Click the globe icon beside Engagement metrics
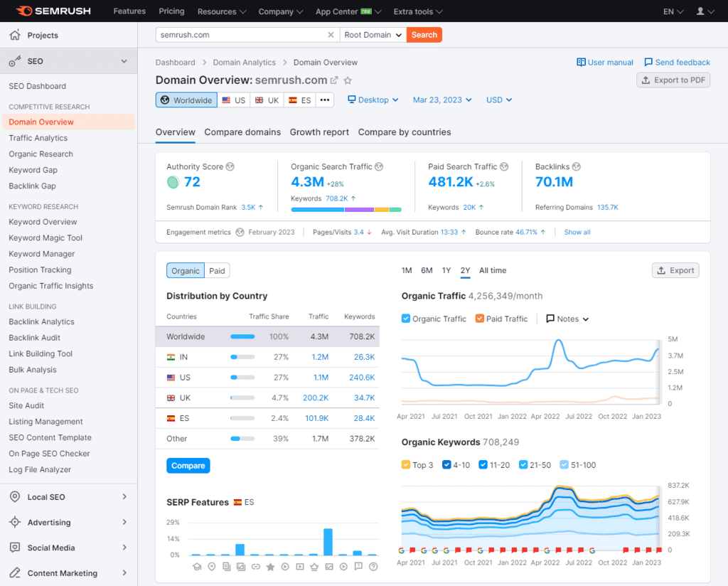This screenshot has height=586, width=728. click(240, 232)
